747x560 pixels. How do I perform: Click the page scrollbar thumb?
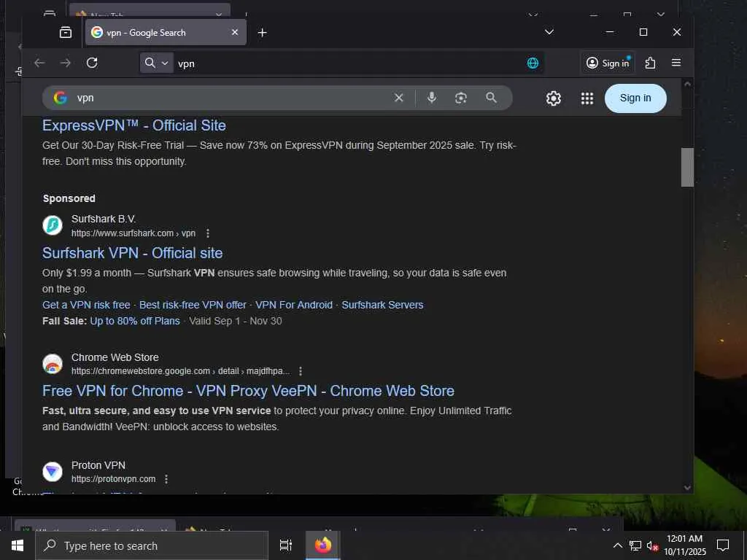[x=687, y=167]
